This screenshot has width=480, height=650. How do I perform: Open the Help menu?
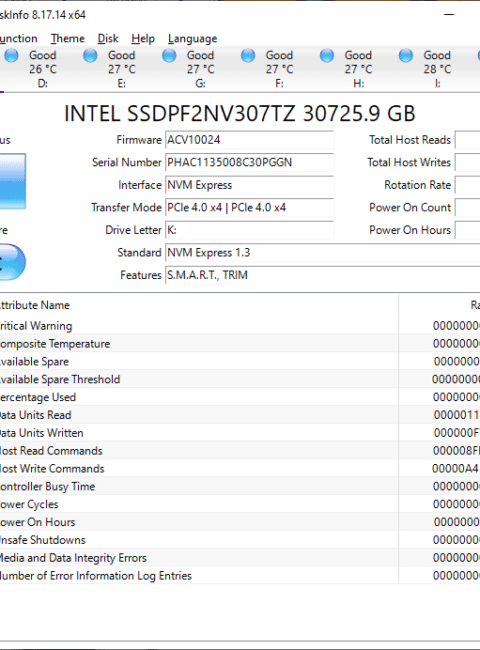(x=143, y=39)
